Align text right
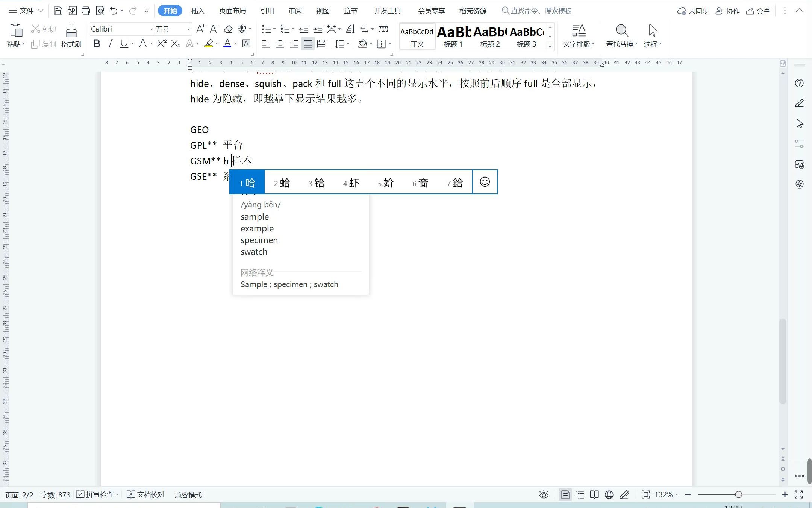 pyautogui.click(x=294, y=44)
